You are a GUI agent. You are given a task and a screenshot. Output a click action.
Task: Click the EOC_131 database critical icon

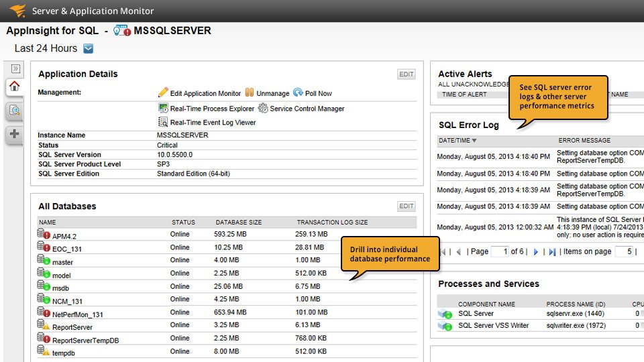pyautogui.click(x=44, y=247)
